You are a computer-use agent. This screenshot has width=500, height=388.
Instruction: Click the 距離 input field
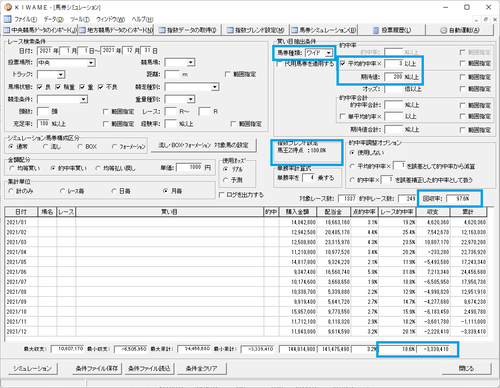coord(172,74)
